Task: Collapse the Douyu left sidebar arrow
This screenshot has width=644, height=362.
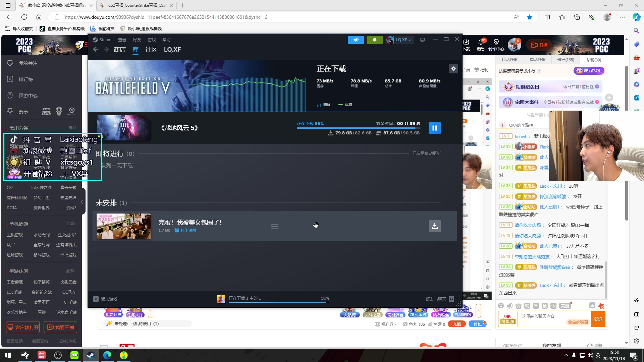Action: pyautogui.click(x=82, y=202)
